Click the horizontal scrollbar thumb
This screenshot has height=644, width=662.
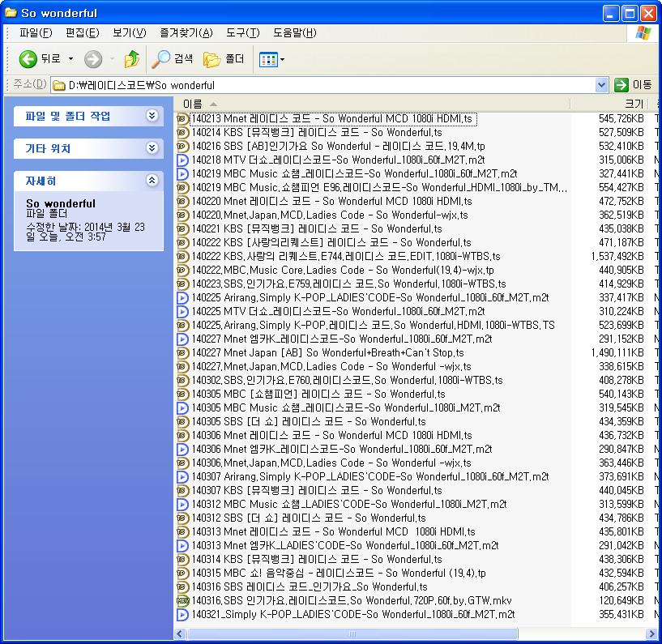coord(352,633)
